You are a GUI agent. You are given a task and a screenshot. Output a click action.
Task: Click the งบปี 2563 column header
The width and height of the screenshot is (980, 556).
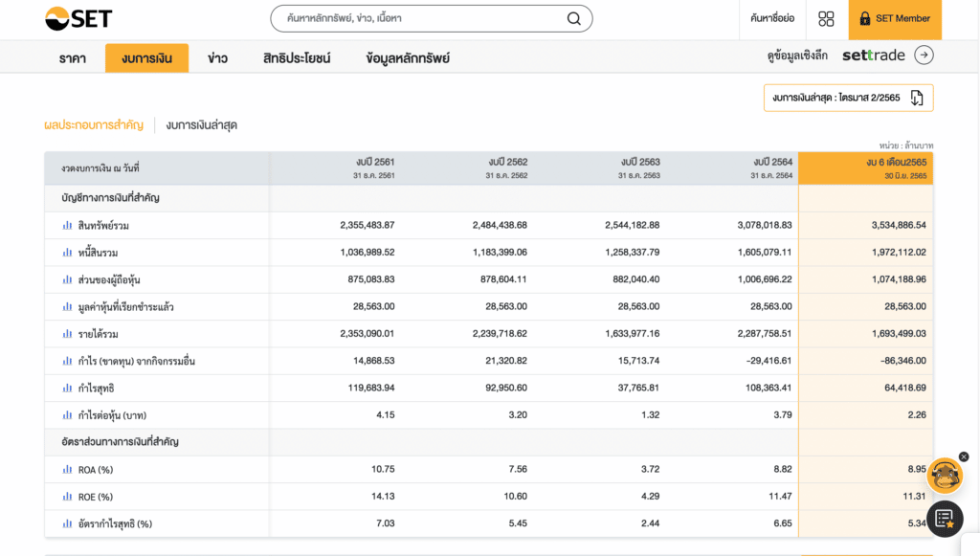pyautogui.click(x=638, y=168)
